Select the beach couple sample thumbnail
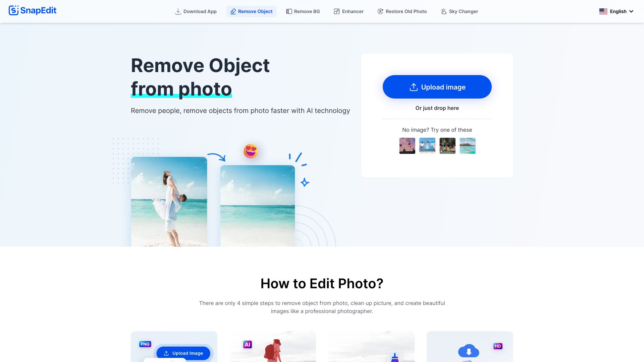Image resolution: width=644 pixels, height=362 pixels. coord(427,146)
